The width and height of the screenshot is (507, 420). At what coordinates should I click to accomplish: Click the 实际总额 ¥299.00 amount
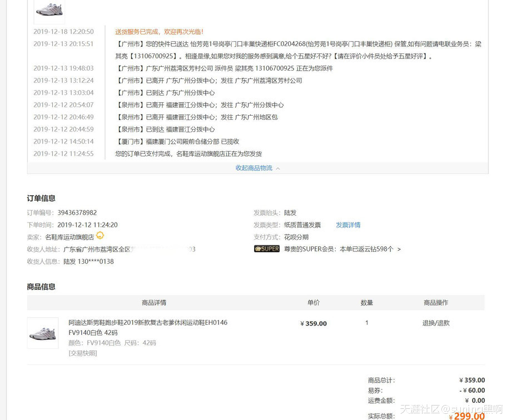(466, 416)
